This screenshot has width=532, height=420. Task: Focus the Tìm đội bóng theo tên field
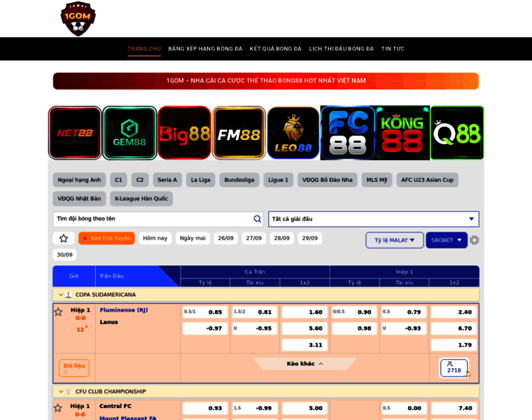158,219
